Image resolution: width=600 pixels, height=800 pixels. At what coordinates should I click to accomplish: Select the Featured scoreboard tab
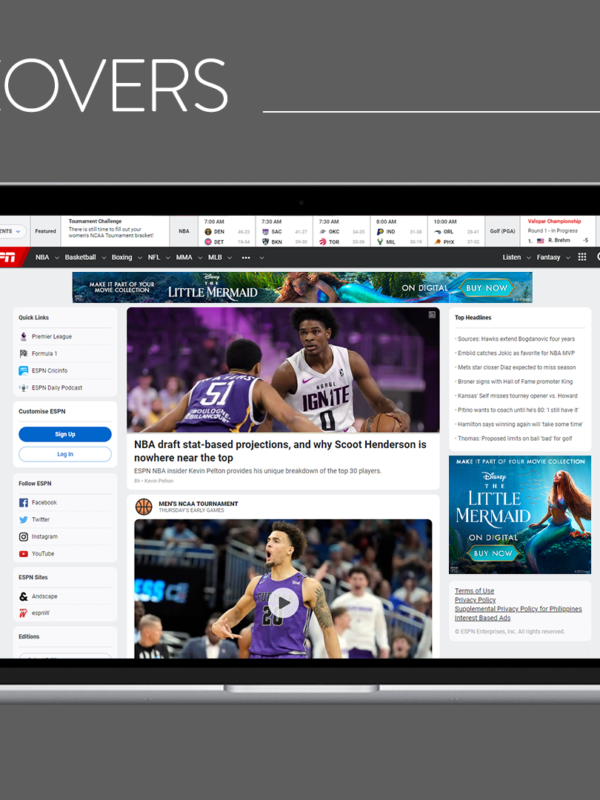pyautogui.click(x=45, y=231)
